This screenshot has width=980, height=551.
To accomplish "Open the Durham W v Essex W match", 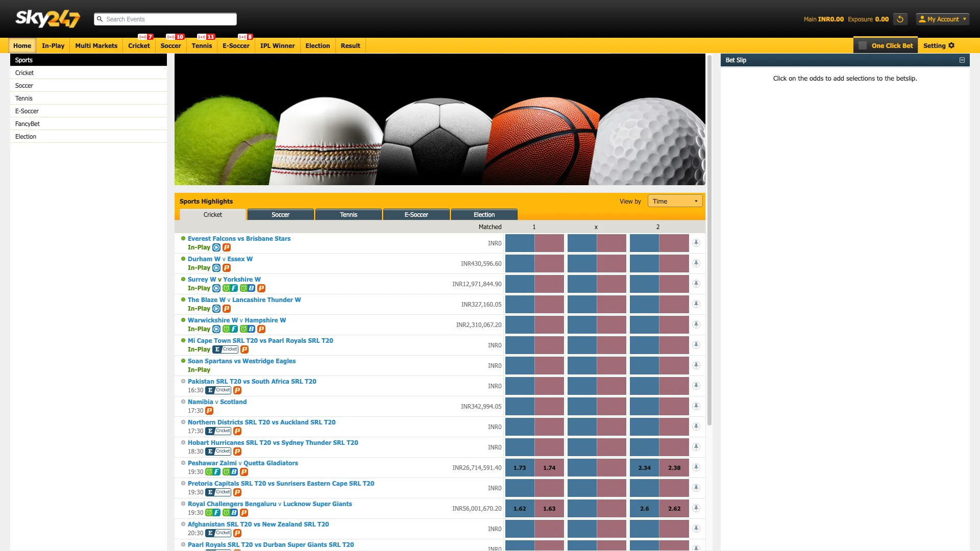I will click(220, 259).
